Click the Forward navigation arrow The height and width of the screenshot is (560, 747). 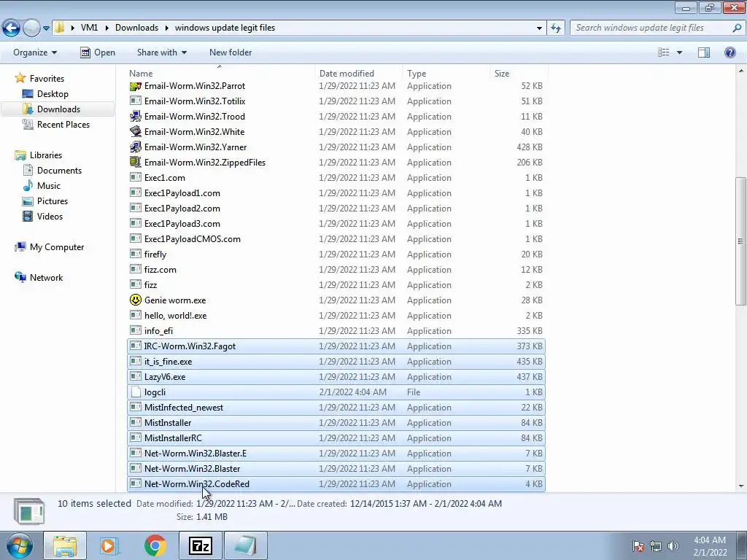32,28
